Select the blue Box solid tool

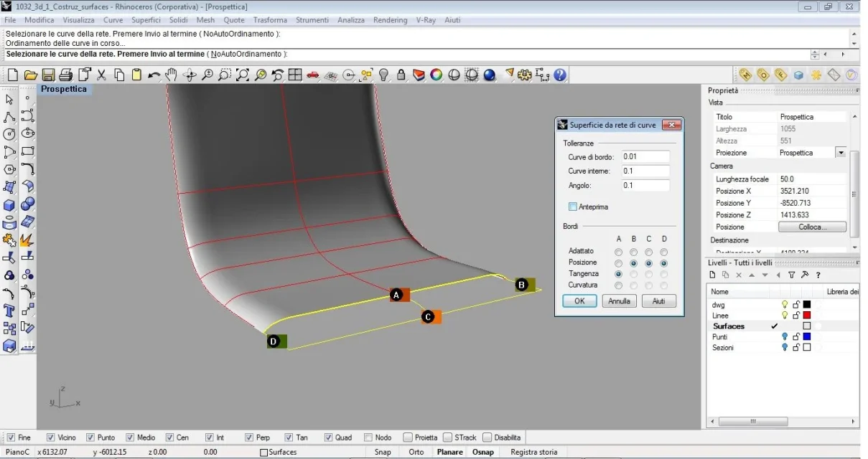coord(10,205)
